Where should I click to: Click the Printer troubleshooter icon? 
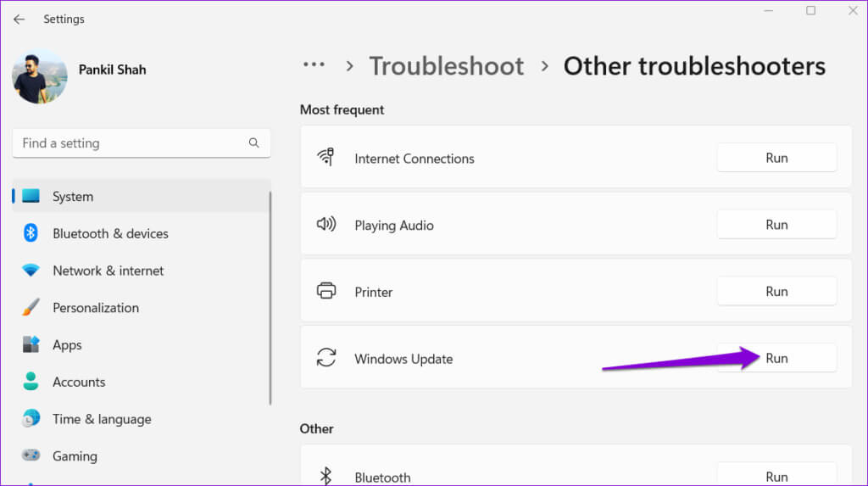pos(326,290)
